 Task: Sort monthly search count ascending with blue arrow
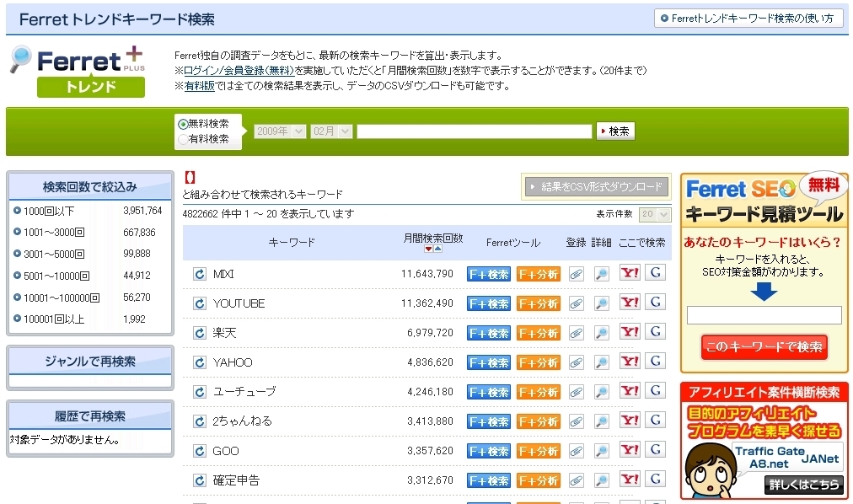[438, 249]
